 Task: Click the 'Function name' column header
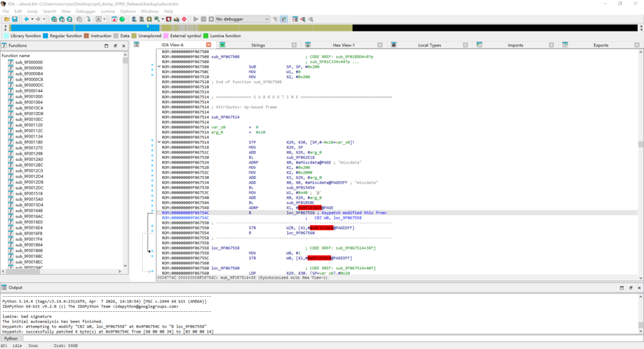[x=16, y=55]
